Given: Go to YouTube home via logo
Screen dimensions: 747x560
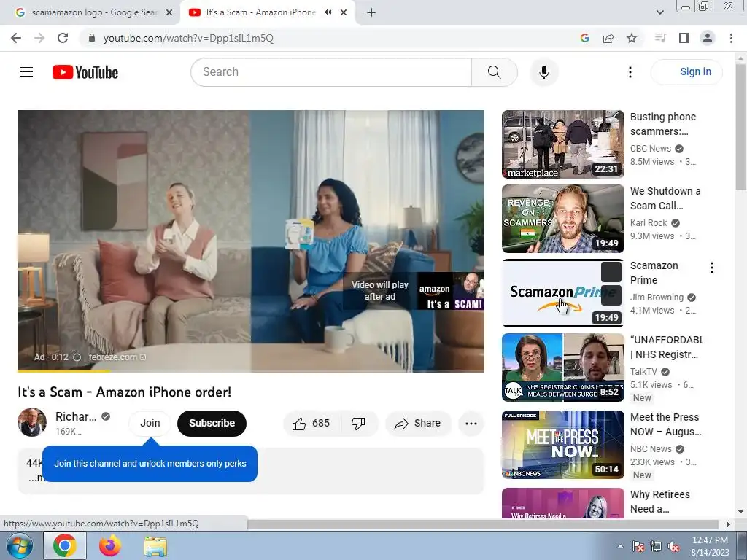Looking at the screenshot, I should (x=85, y=72).
